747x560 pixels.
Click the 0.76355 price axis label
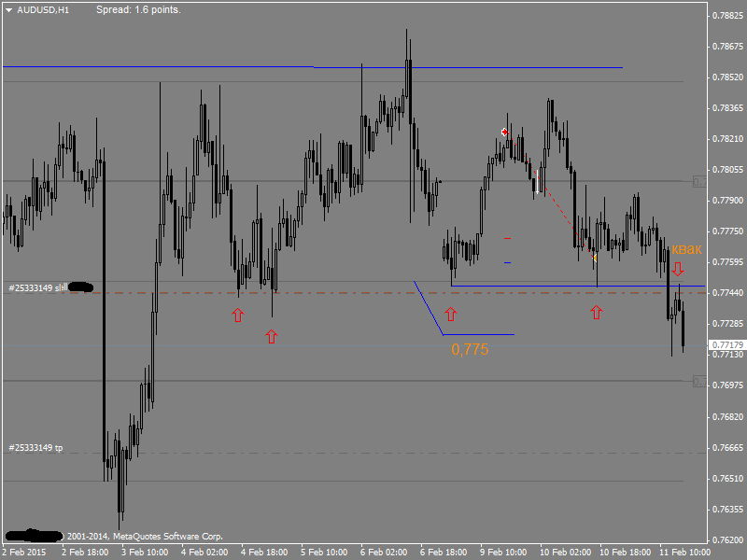[727, 510]
